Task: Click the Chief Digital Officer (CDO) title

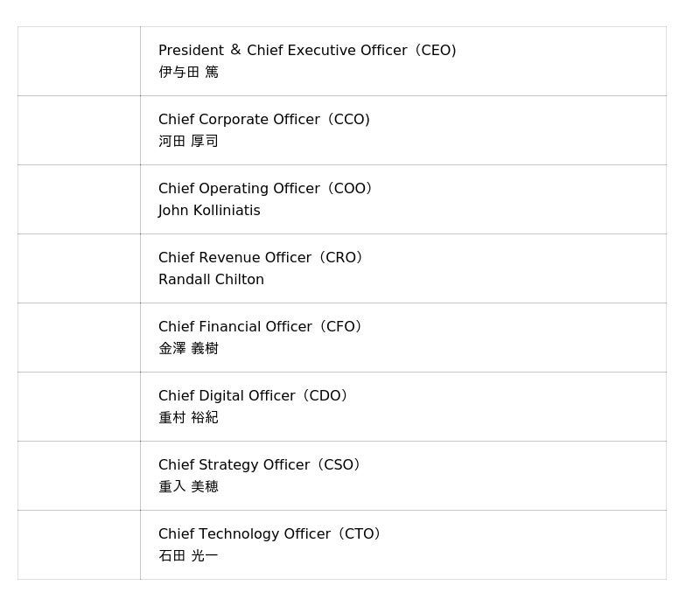Action: pos(253,396)
